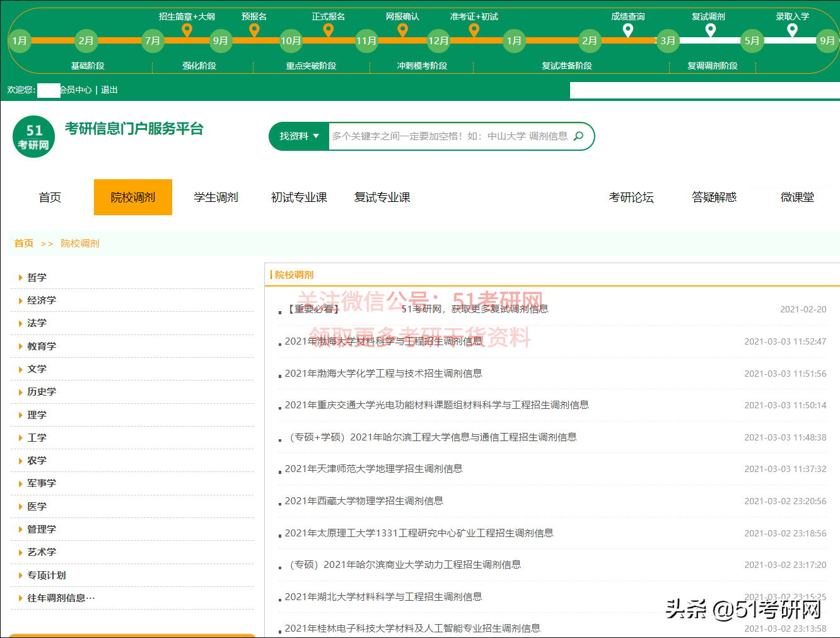
Task: Expand the 哲学 category in the sidebar
Action: [37, 277]
